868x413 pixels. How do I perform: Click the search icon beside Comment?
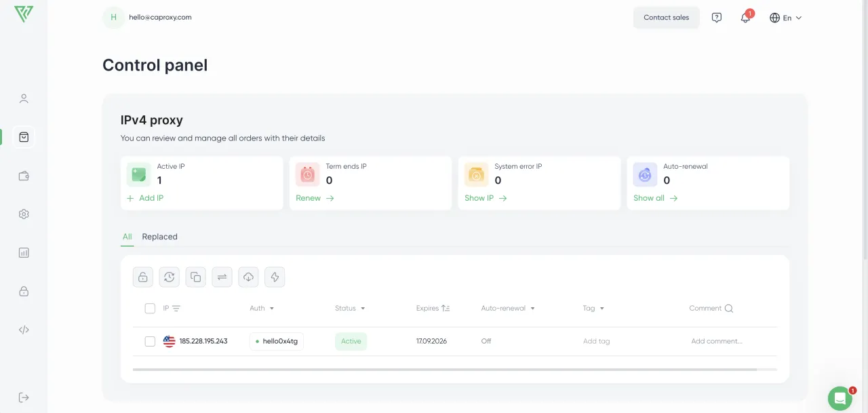point(729,309)
